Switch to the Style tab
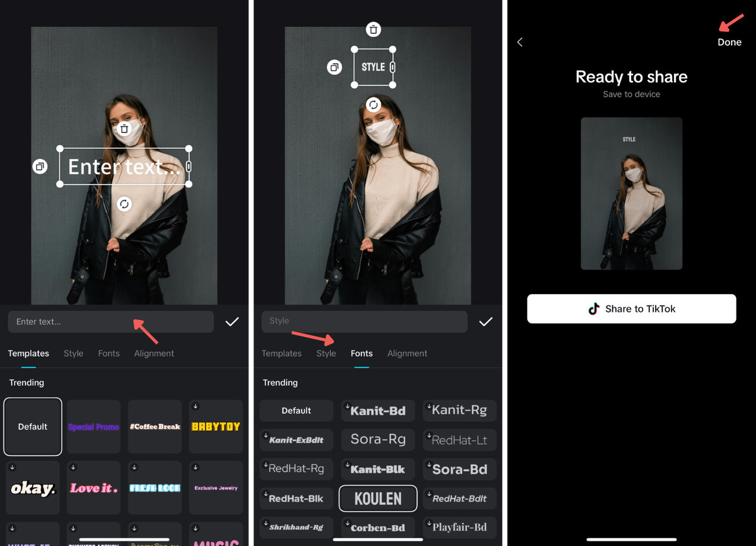This screenshot has height=546, width=756. (73, 353)
